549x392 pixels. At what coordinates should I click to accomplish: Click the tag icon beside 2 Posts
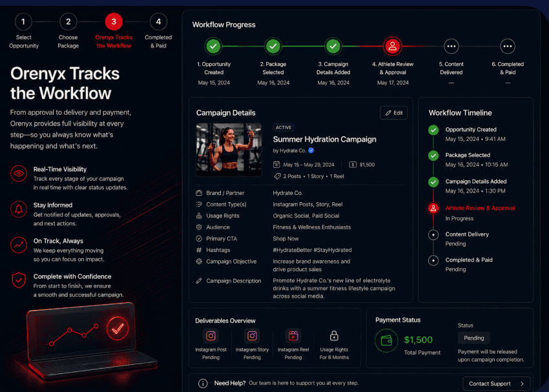[x=277, y=176]
